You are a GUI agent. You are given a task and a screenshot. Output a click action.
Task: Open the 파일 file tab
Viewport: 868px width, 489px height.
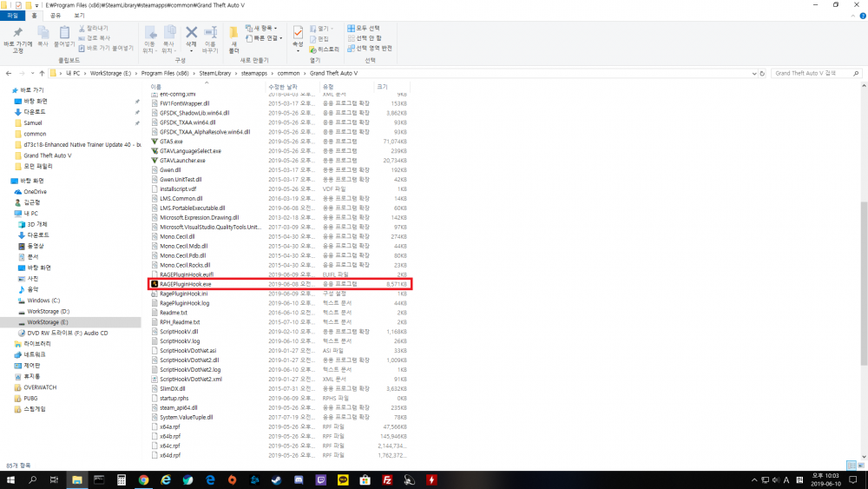click(x=12, y=16)
